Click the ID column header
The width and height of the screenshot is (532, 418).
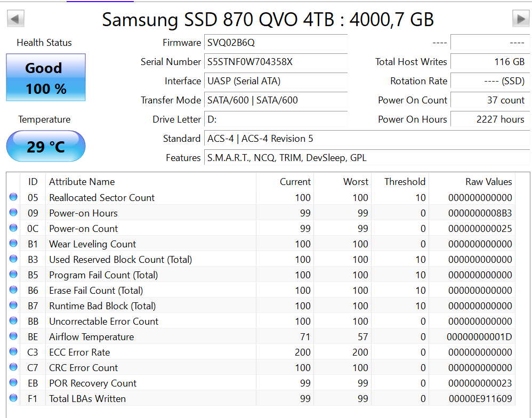tap(33, 182)
